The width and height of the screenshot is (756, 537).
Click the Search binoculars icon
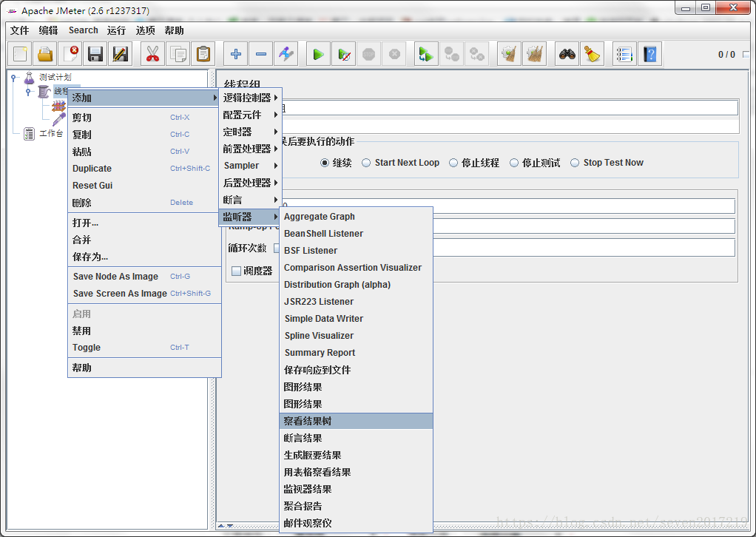567,54
